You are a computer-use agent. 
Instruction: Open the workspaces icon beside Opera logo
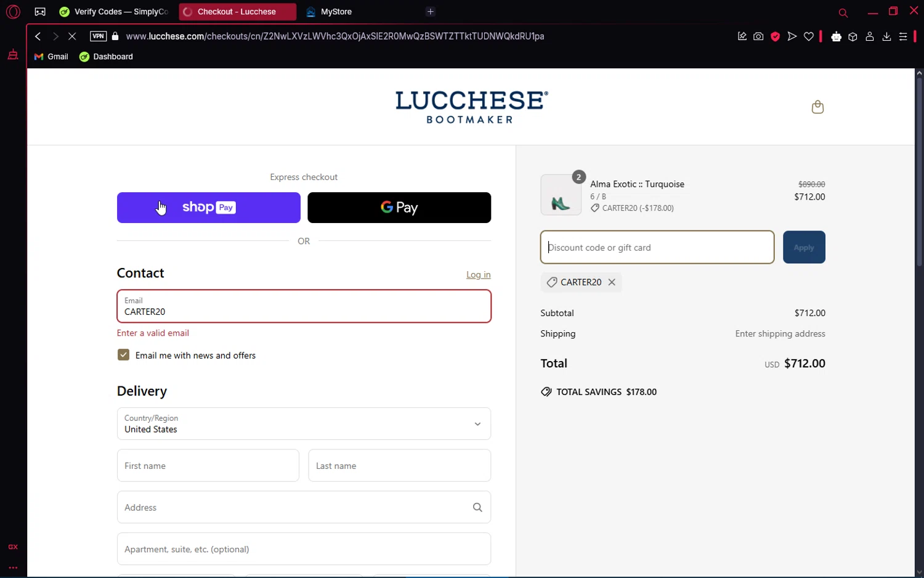40,12
